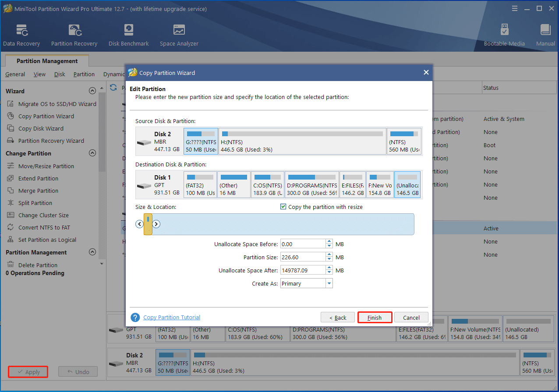Viewport: 559px width, 392px height.
Task: Open Space Analyzer
Action: pyautogui.click(x=179, y=35)
